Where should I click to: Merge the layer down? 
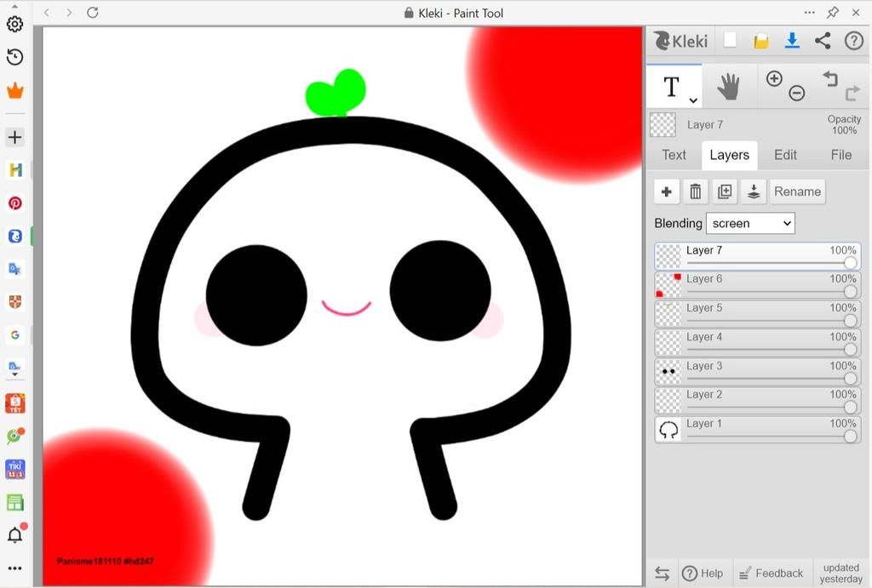coord(754,191)
